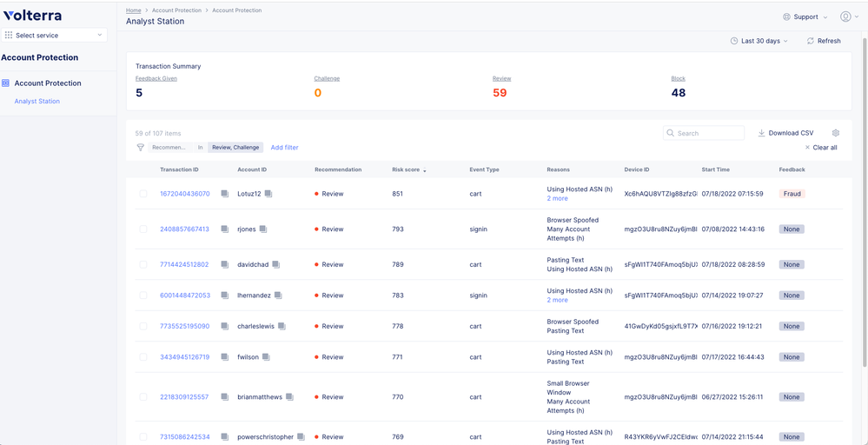Select Analyst Station in the sidebar
The image size is (868, 445).
[x=37, y=102]
